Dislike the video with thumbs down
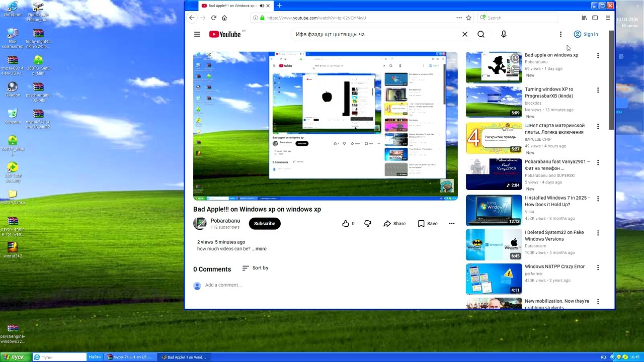 tap(368, 224)
